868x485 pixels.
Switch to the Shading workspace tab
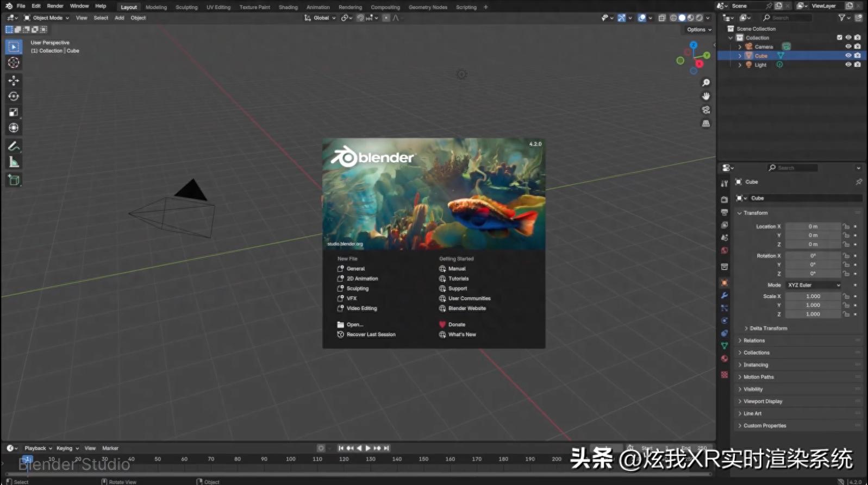tap(288, 8)
